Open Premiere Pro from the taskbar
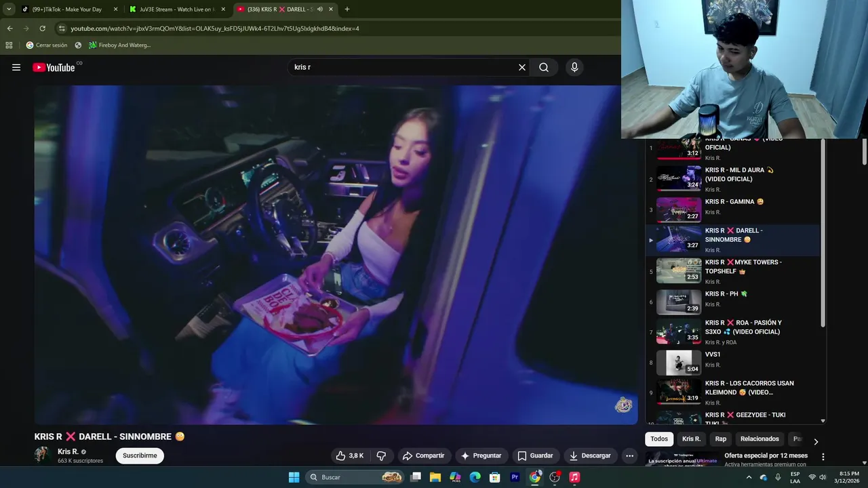Screen dimensions: 868x488 (x=515, y=477)
